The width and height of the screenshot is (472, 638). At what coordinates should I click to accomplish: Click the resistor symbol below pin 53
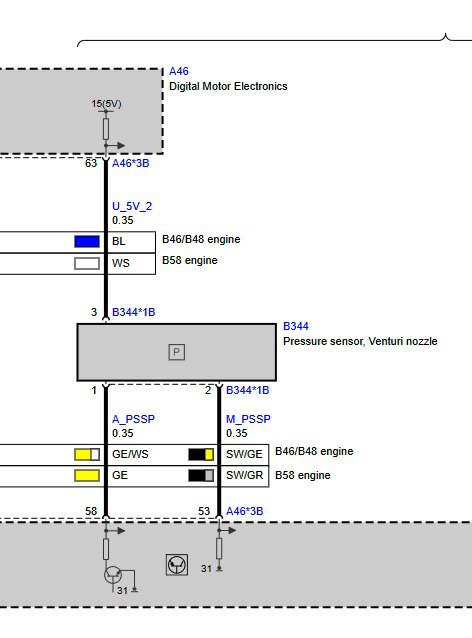[219, 548]
